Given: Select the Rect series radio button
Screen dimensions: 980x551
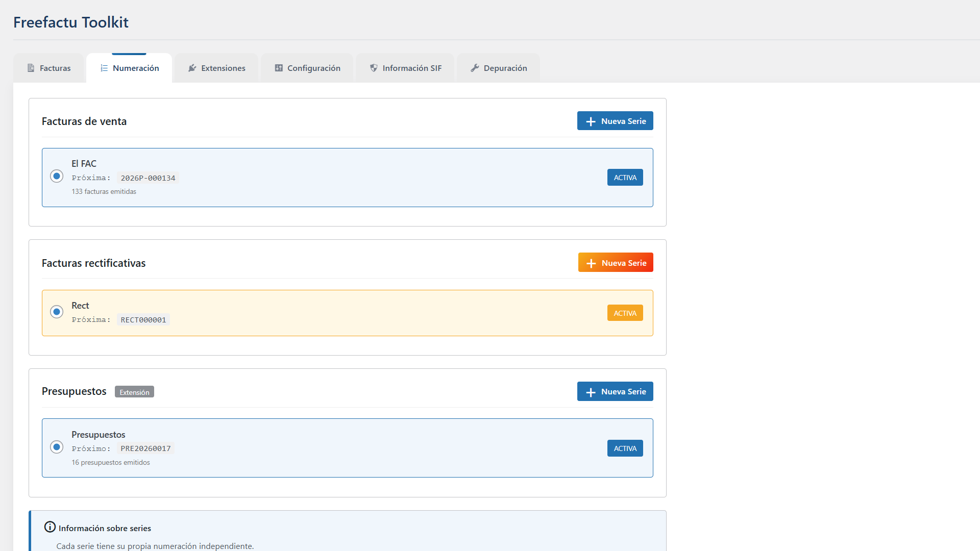Looking at the screenshot, I should 57,312.
